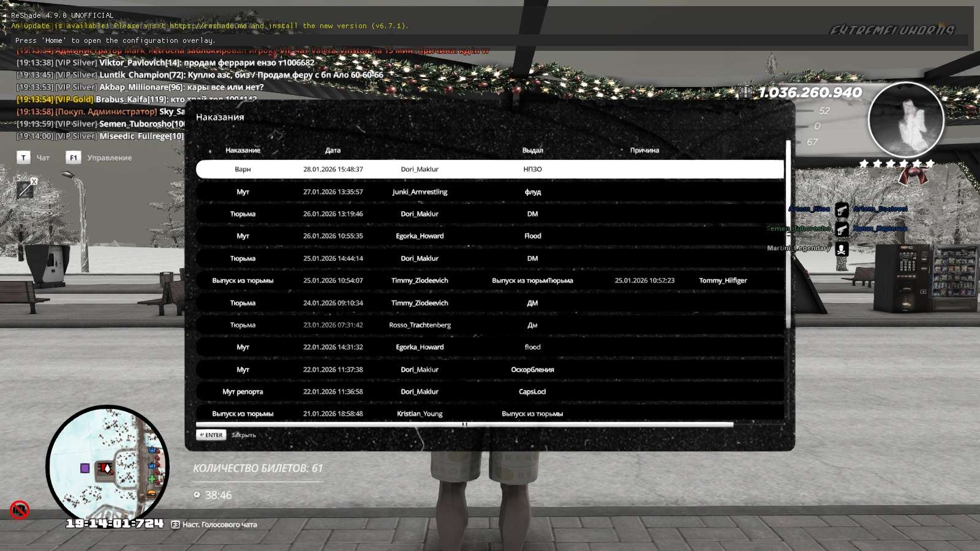
Task: Select the Мут репорта row with reason CapsLock
Action: pyautogui.click(x=489, y=392)
